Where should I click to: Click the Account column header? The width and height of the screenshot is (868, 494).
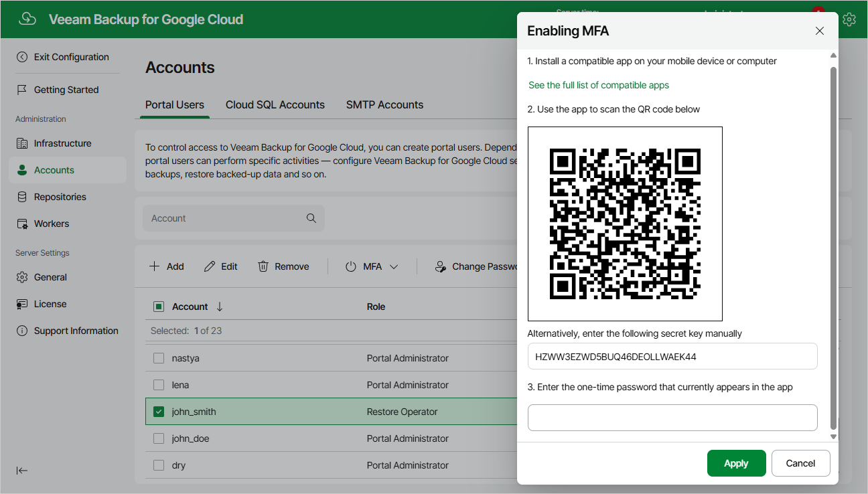click(190, 307)
